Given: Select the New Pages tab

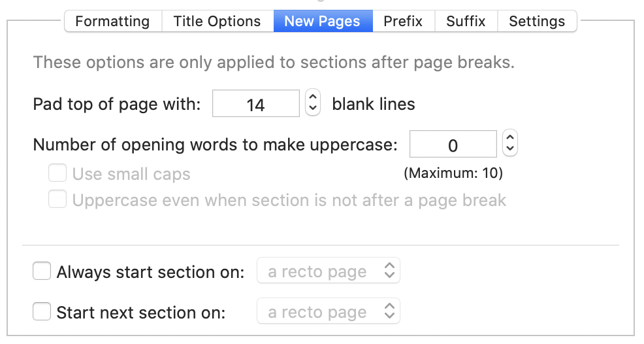Looking at the screenshot, I should click(323, 21).
